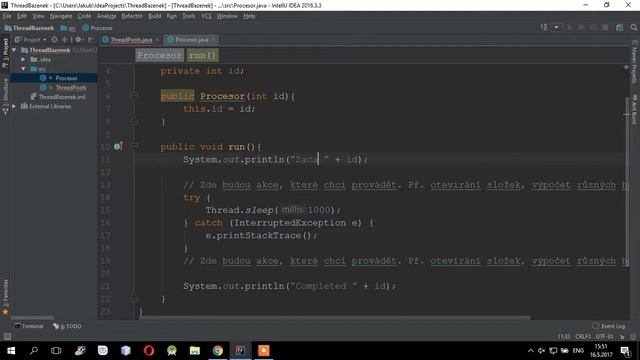The image size is (640, 360).
Task: Open the Run menu
Action: tap(171, 16)
